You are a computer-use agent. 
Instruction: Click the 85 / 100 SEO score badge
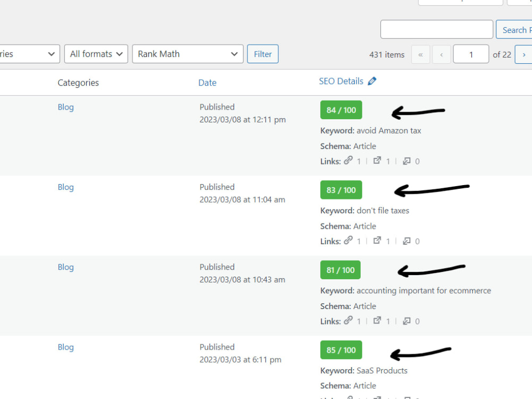(341, 350)
